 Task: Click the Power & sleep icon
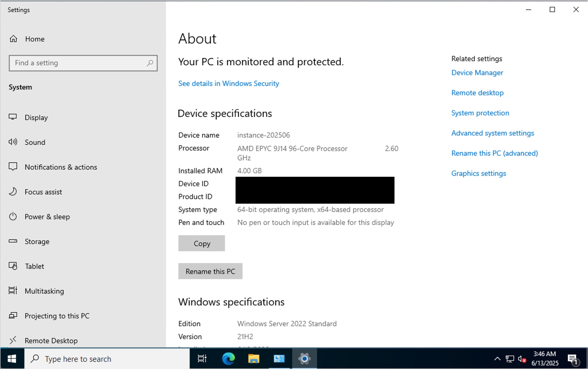click(x=13, y=216)
